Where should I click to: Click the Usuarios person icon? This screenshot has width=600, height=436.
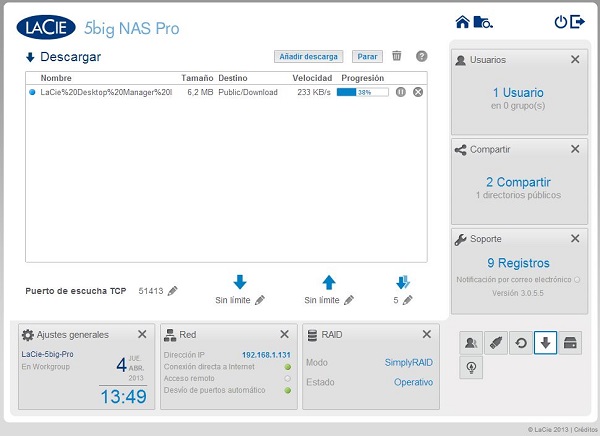tap(460, 60)
